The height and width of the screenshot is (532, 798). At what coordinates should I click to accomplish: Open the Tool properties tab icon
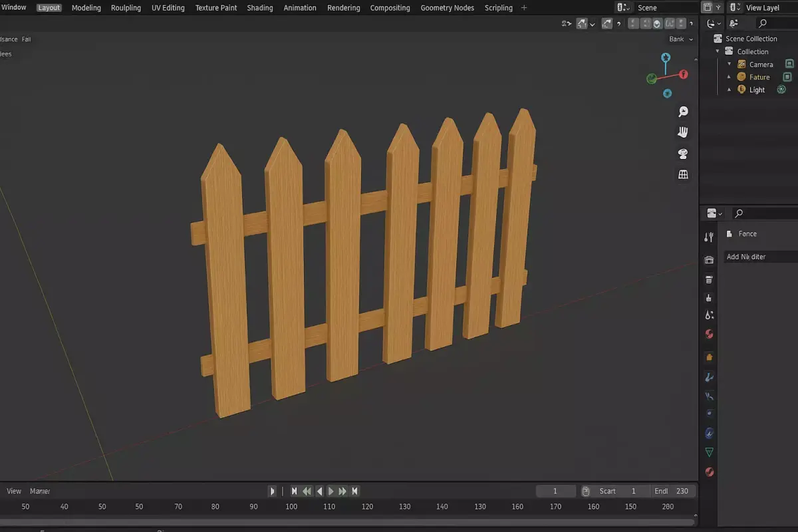click(x=709, y=237)
